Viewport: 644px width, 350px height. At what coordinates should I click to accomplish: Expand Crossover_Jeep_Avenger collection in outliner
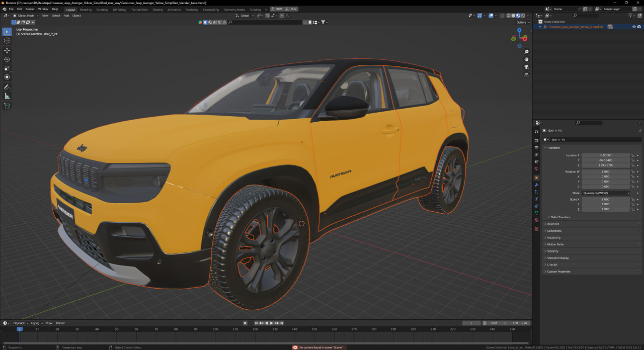pos(540,27)
